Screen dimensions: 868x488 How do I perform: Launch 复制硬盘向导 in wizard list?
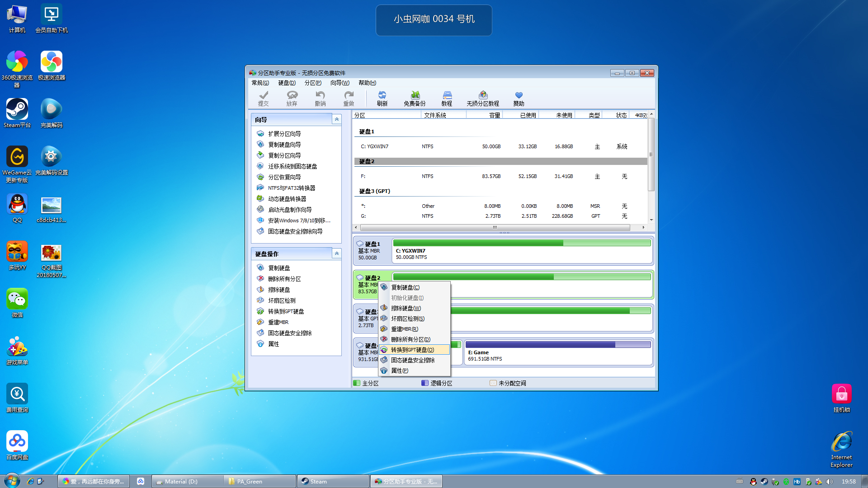[284, 145]
